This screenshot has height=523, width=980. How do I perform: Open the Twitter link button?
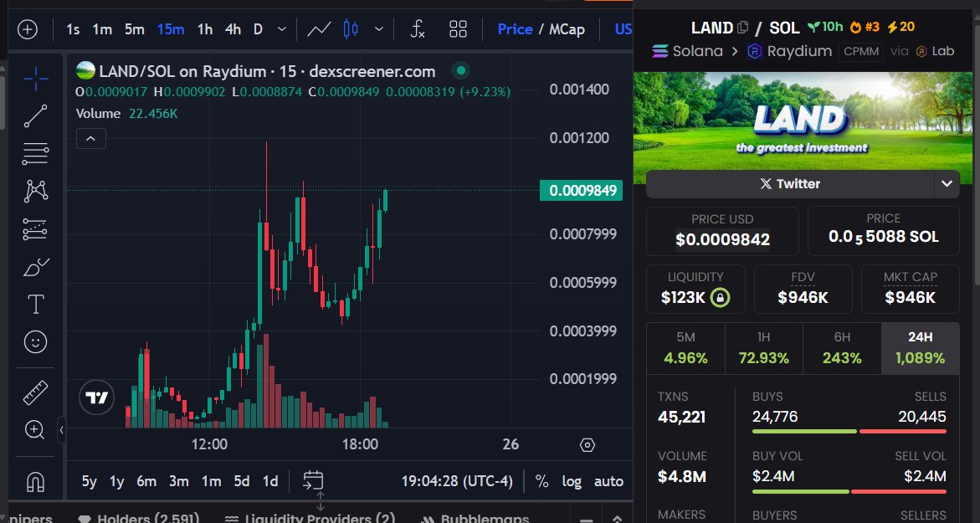(x=790, y=184)
